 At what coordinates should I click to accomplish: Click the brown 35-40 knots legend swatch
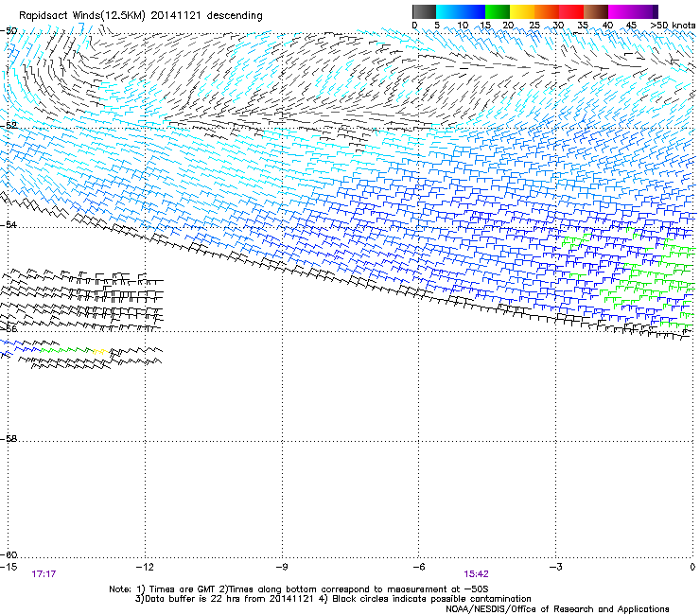(x=596, y=11)
